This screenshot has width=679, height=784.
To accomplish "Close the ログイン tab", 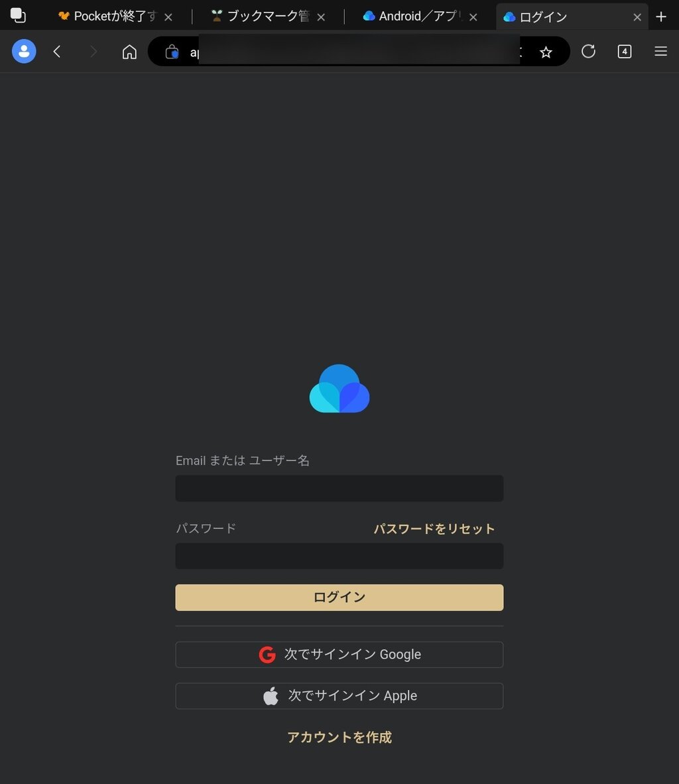I will pos(637,17).
